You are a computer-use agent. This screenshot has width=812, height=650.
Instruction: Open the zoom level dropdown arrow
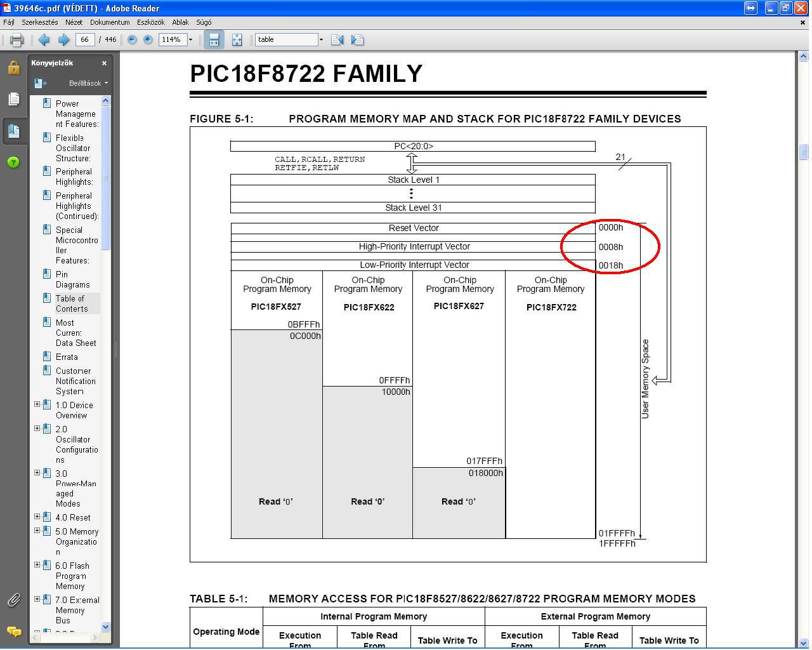pyautogui.click(x=190, y=39)
